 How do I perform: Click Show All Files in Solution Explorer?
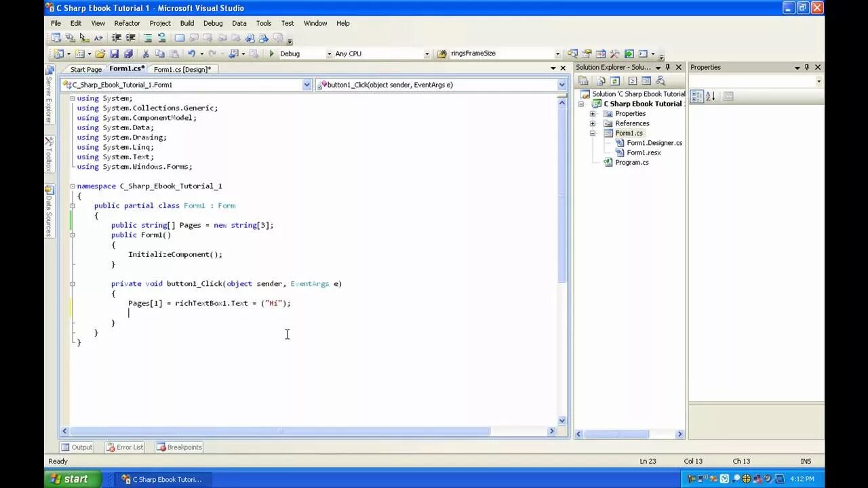click(601, 81)
